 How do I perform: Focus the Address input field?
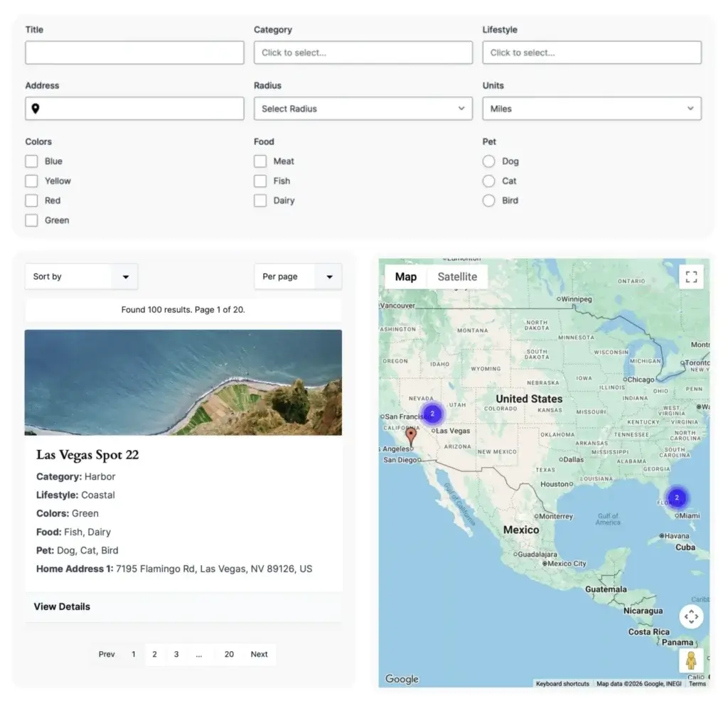pyautogui.click(x=134, y=109)
